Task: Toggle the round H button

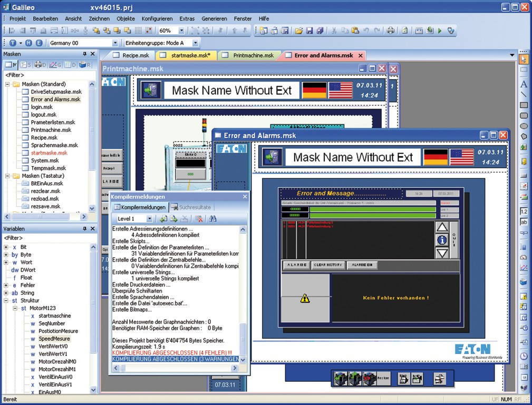Action: coord(29,43)
